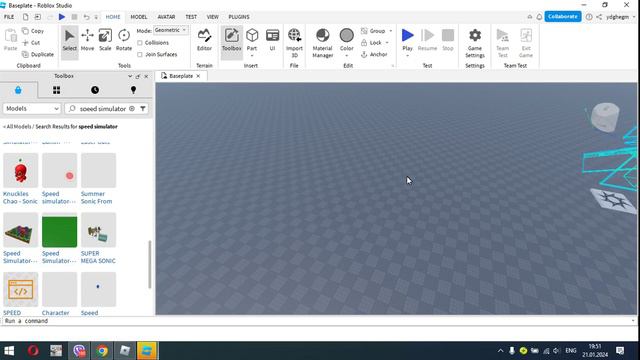Click the quick access Play button
This screenshot has height=360, width=640.
coord(62,17)
